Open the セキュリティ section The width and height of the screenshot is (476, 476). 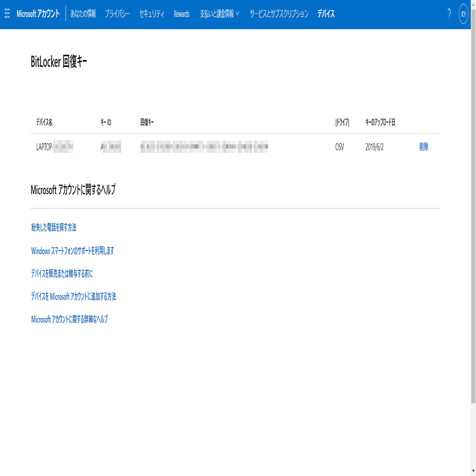(x=152, y=14)
